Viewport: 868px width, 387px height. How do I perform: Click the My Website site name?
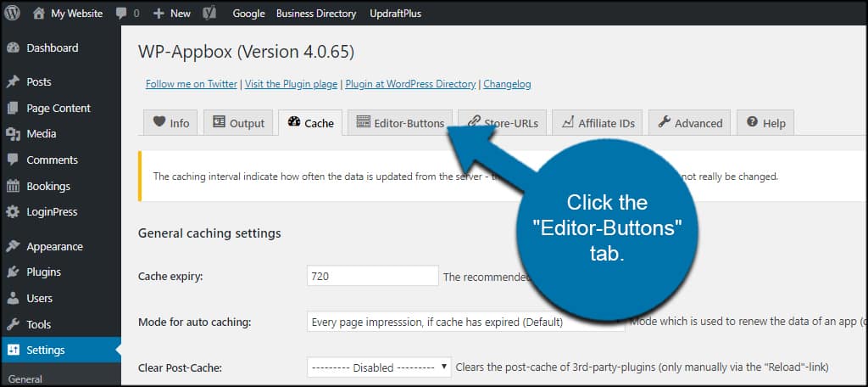pyautogui.click(x=77, y=14)
